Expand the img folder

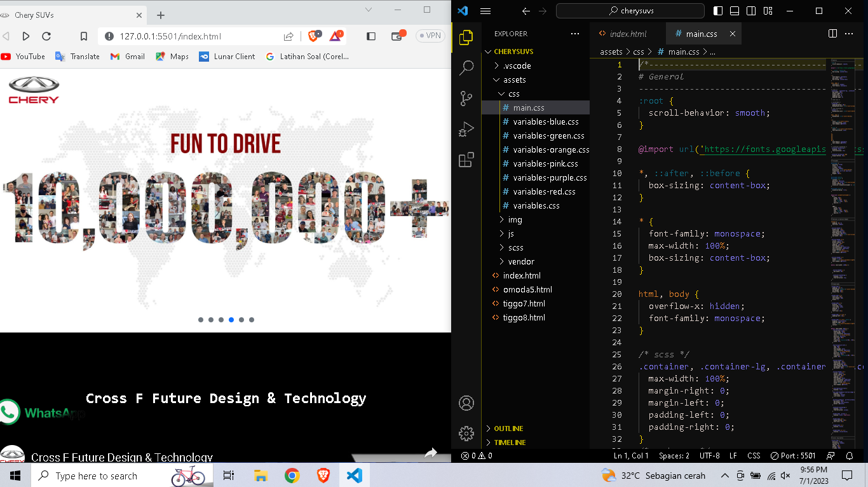click(536, 219)
